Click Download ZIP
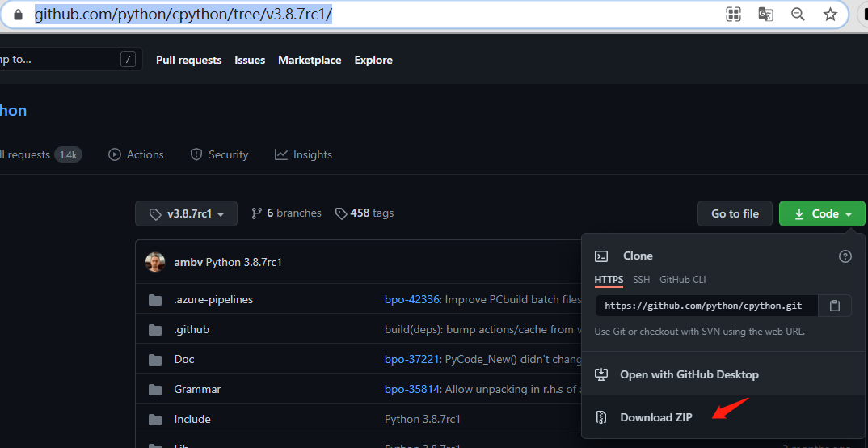The image size is (868, 448). 656,417
